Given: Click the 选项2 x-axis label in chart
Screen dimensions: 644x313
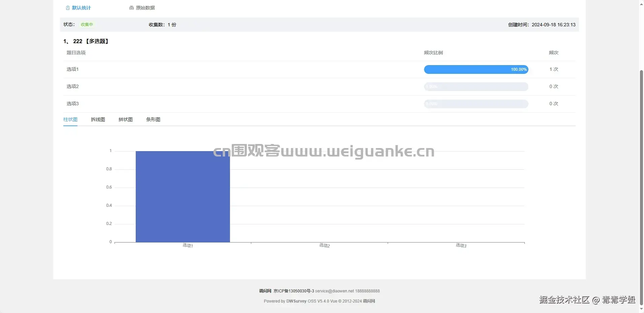Looking at the screenshot, I should pyautogui.click(x=324, y=245).
